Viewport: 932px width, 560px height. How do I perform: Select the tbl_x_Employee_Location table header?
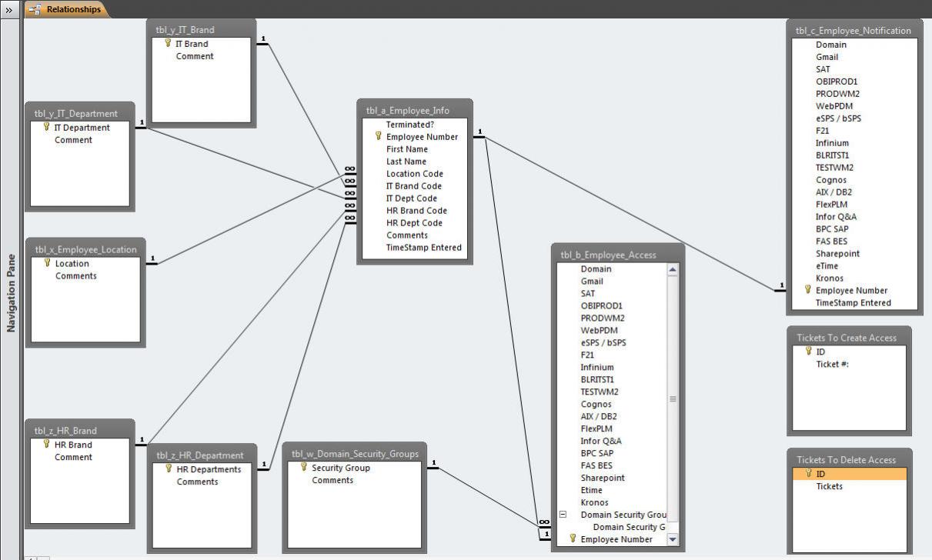(86, 249)
